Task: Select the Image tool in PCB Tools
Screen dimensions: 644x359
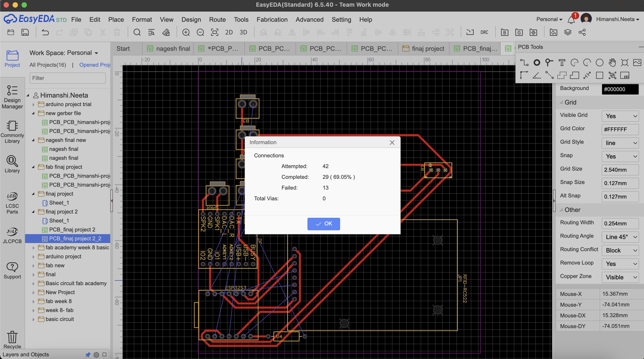Action: tap(637, 62)
